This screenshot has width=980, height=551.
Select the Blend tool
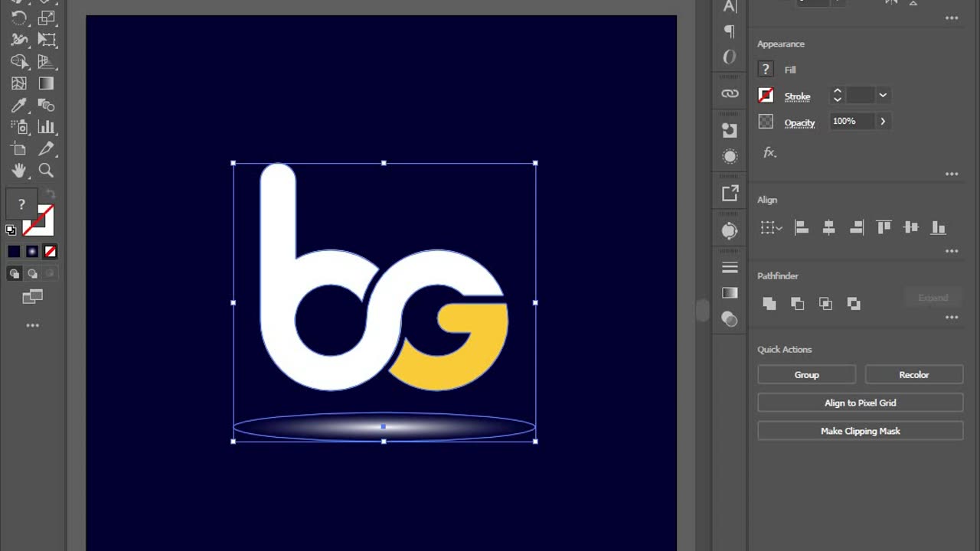pyautogui.click(x=47, y=105)
